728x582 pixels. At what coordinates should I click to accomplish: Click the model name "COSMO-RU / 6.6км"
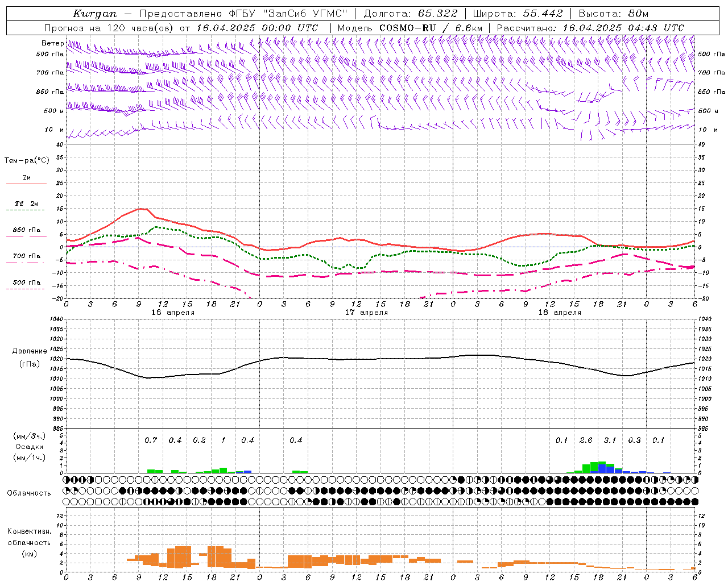(431, 28)
